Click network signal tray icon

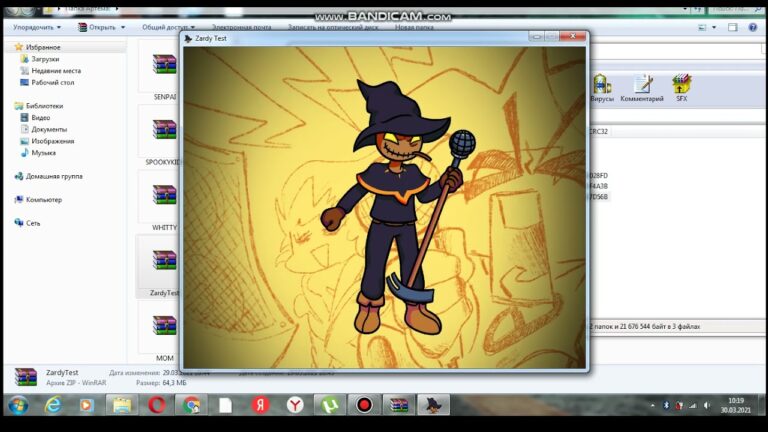[693, 406]
